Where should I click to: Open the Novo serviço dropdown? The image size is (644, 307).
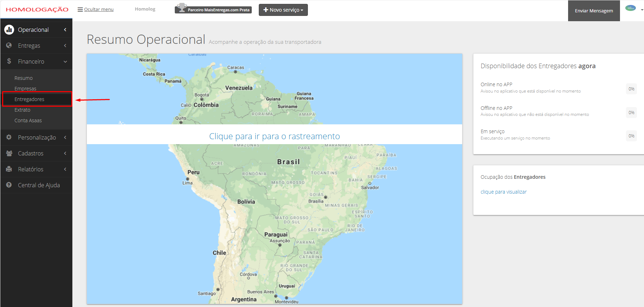283,10
